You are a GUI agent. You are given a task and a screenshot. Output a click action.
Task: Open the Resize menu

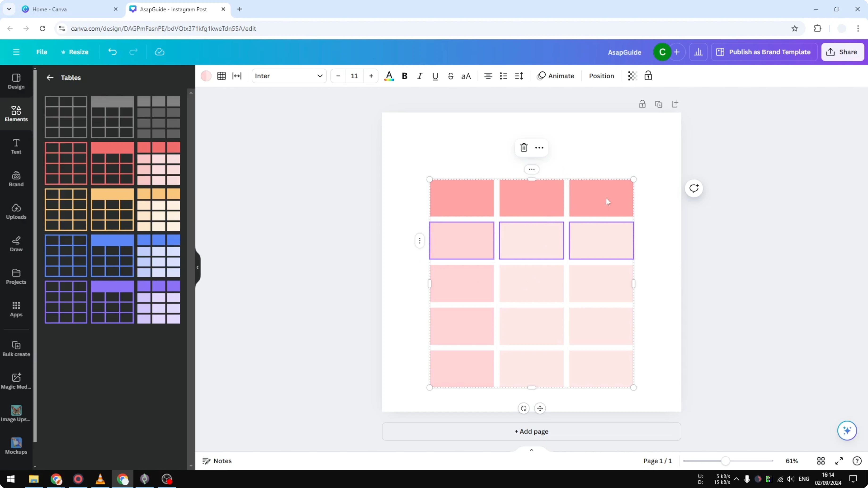(75, 52)
